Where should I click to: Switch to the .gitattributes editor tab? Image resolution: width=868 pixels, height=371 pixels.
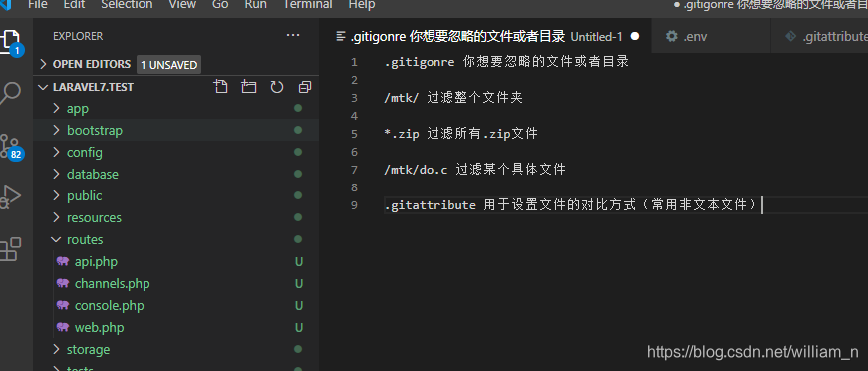coord(820,37)
